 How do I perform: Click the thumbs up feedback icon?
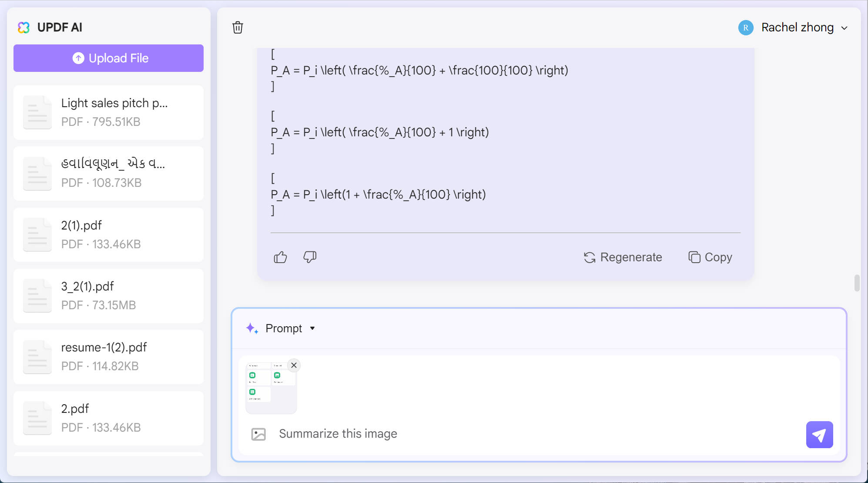[281, 257]
